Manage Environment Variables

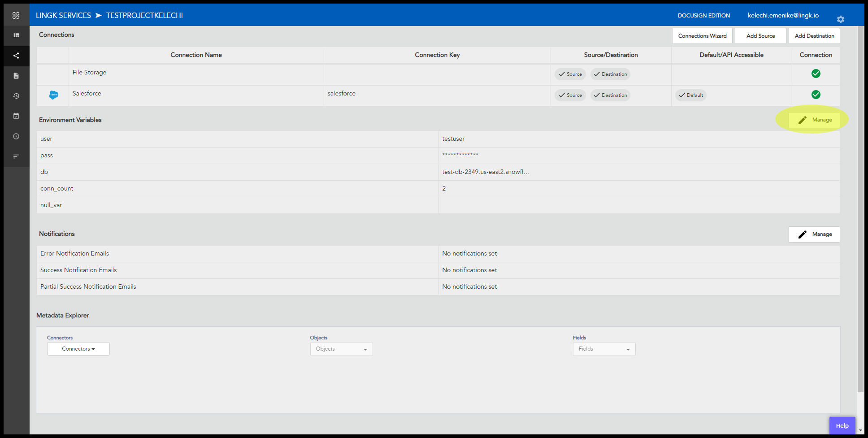(814, 120)
